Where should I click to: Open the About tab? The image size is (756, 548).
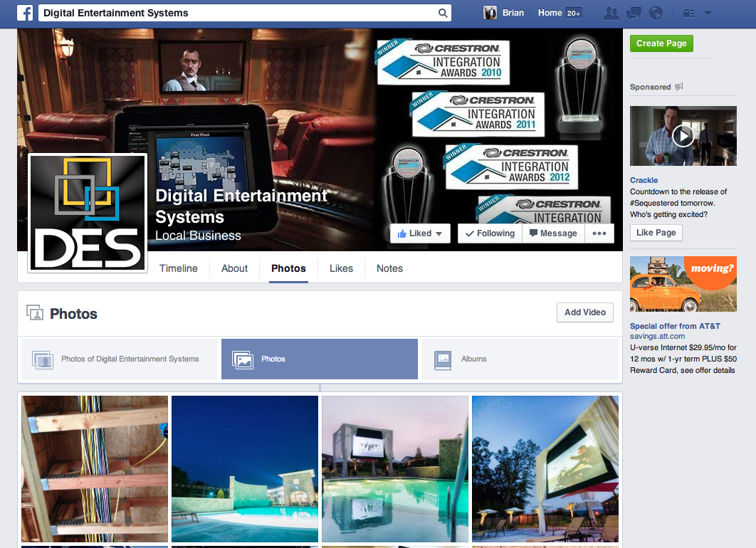[x=234, y=268]
